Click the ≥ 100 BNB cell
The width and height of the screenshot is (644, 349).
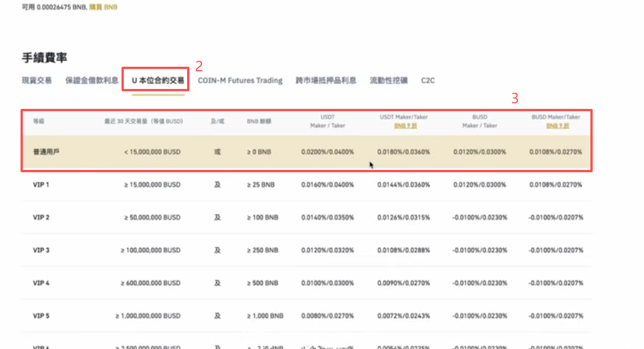tap(262, 217)
